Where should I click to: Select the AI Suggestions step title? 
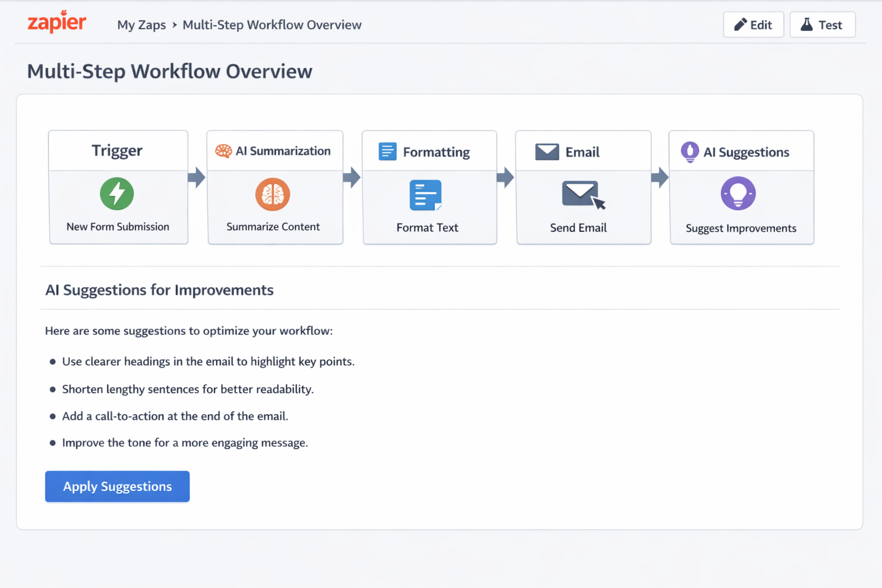[746, 152]
